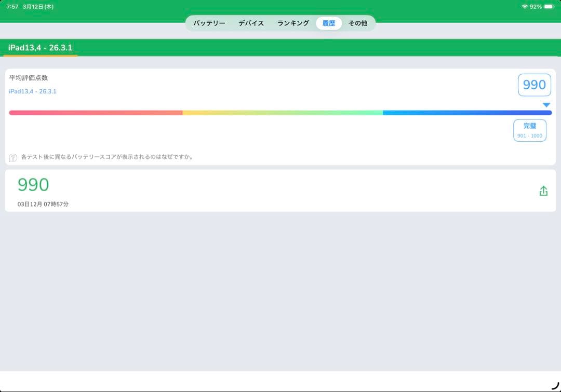Image resolution: width=561 pixels, height=392 pixels.
Task: Tap the 平均評価点数 heading
Action: [x=28, y=77]
